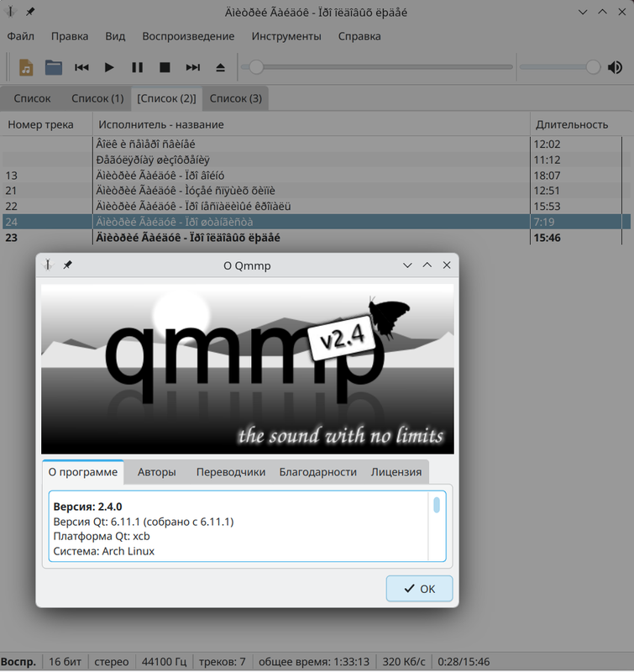Select the [Список (2)] playlist tab
Image resolution: width=634 pixels, height=672 pixels.
coord(166,98)
